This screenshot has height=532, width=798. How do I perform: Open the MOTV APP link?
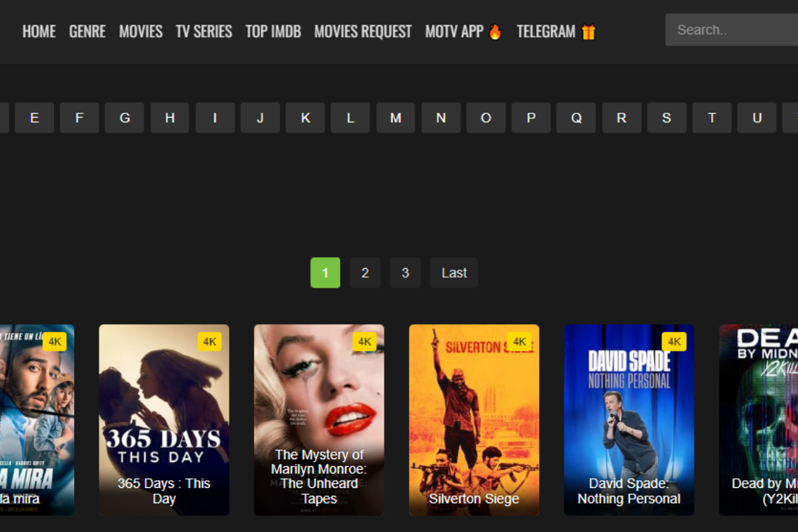(454, 31)
